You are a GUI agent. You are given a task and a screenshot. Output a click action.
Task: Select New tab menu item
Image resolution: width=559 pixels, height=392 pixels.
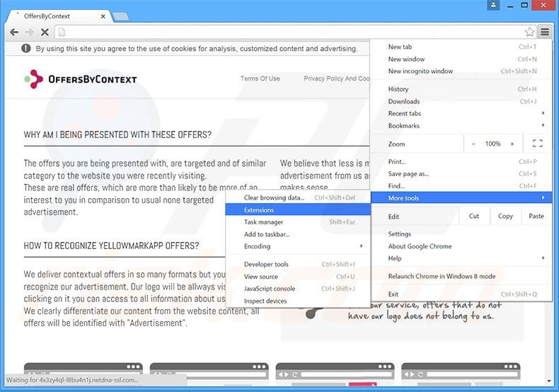(461, 47)
